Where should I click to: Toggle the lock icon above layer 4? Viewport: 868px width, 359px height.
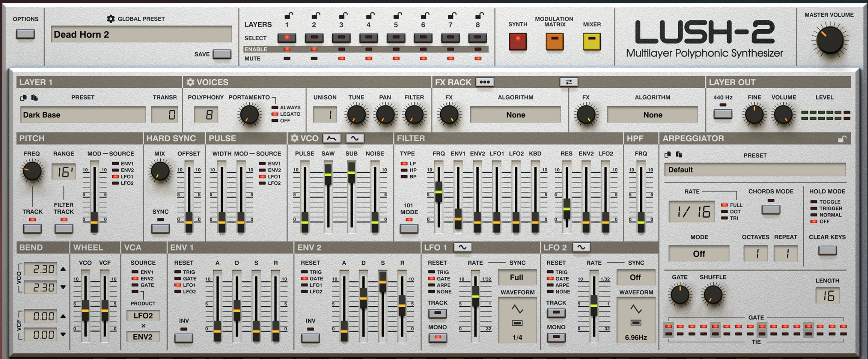pyautogui.click(x=370, y=16)
